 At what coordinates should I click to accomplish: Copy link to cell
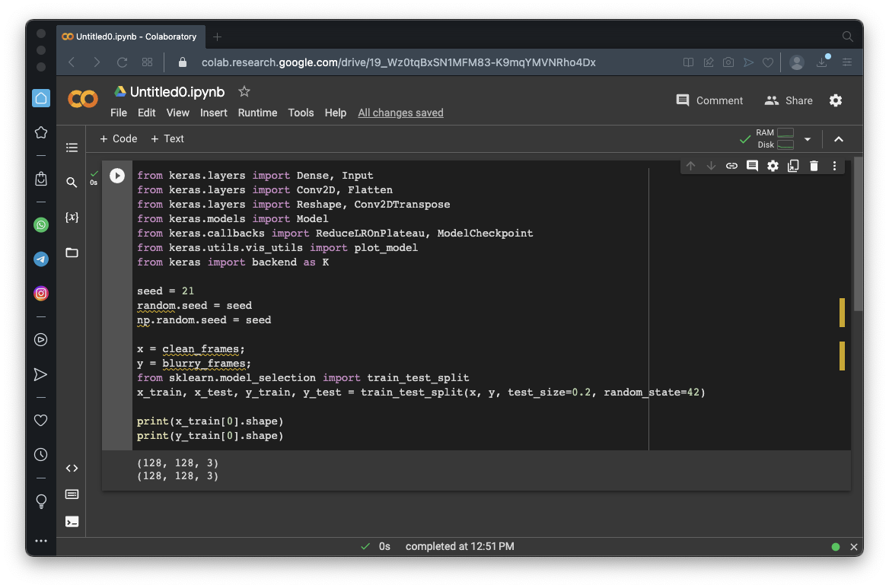(x=731, y=166)
